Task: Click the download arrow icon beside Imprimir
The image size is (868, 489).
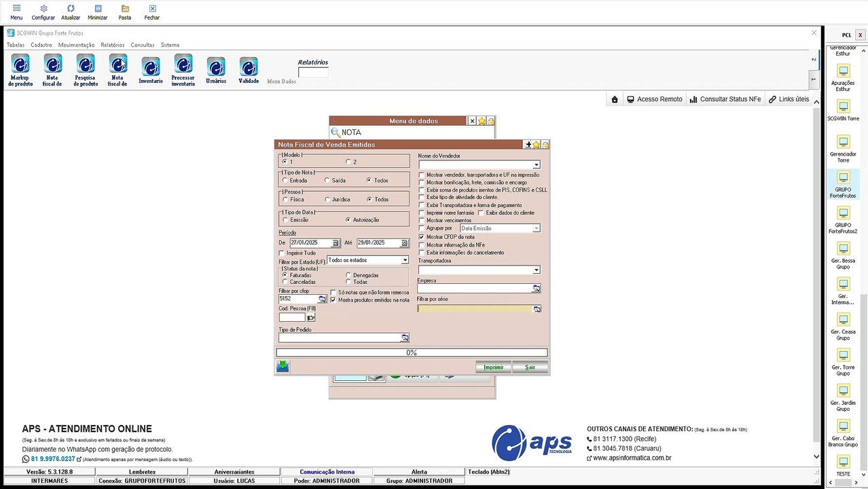Action: (283, 367)
